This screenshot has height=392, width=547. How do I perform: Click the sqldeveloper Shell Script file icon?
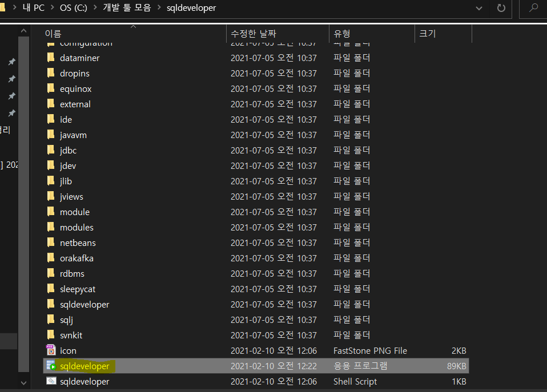(51, 381)
